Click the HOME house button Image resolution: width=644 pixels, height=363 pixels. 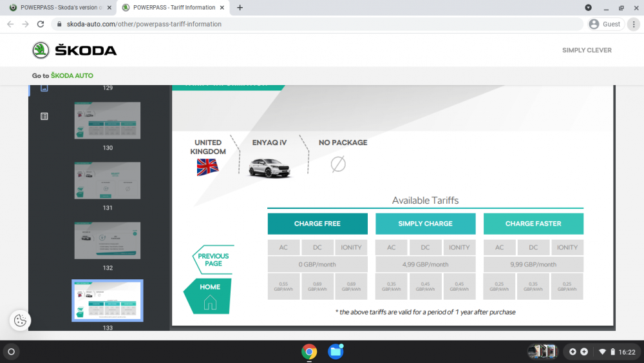pos(208,297)
